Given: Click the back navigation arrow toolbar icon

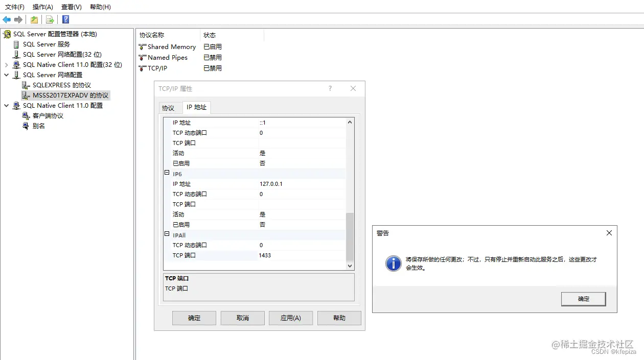Looking at the screenshot, I should click(x=7, y=19).
